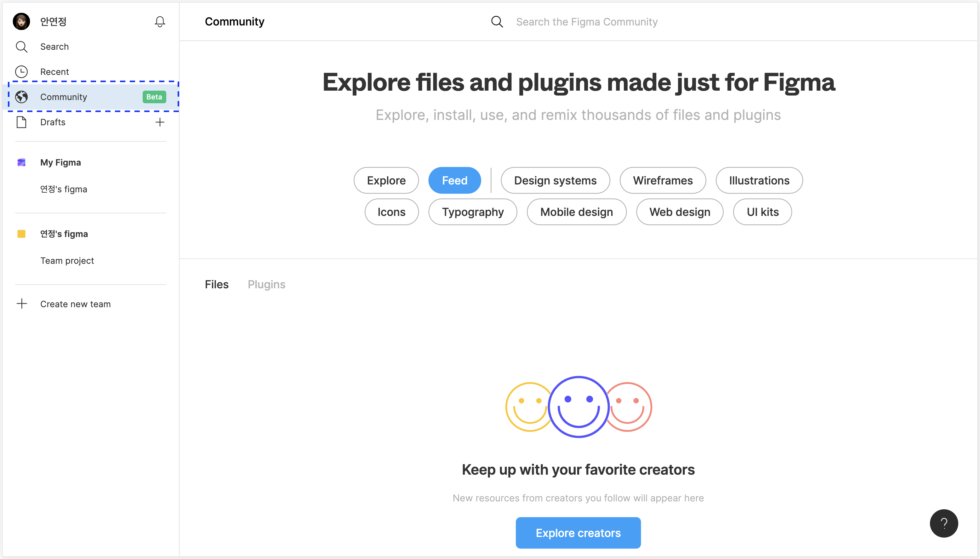This screenshot has width=980, height=559.
Task: Click the Community globe icon
Action: pyautogui.click(x=21, y=97)
